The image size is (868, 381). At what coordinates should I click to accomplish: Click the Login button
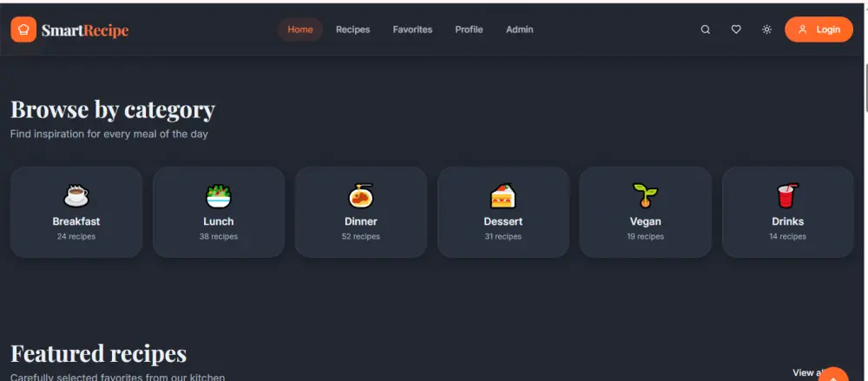pos(819,30)
